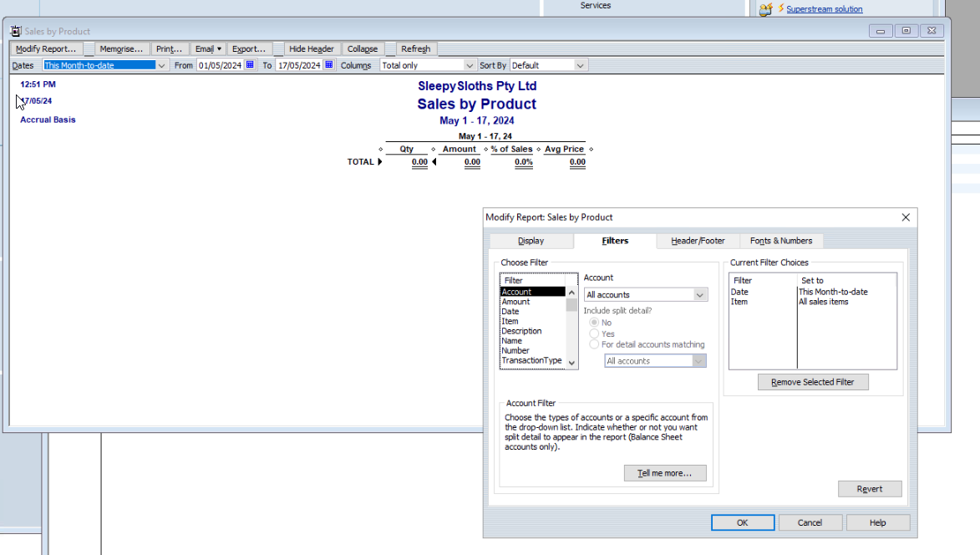Open the Superstream solution link
The height and width of the screenshot is (555, 980).
824,8
